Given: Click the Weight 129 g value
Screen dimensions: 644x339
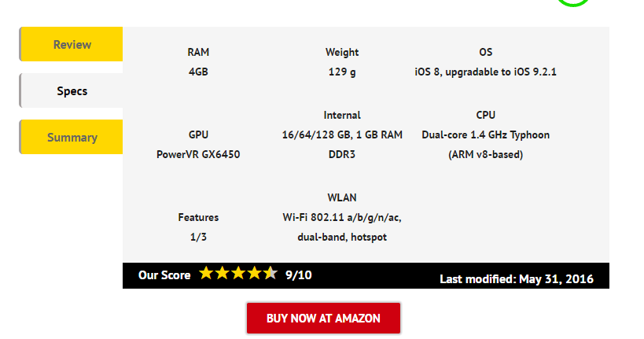Looking at the screenshot, I should click(342, 72).
